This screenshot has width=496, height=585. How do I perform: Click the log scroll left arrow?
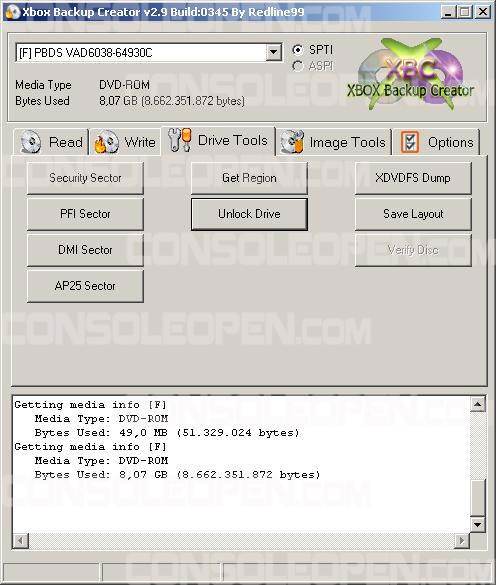click(21, 540)
